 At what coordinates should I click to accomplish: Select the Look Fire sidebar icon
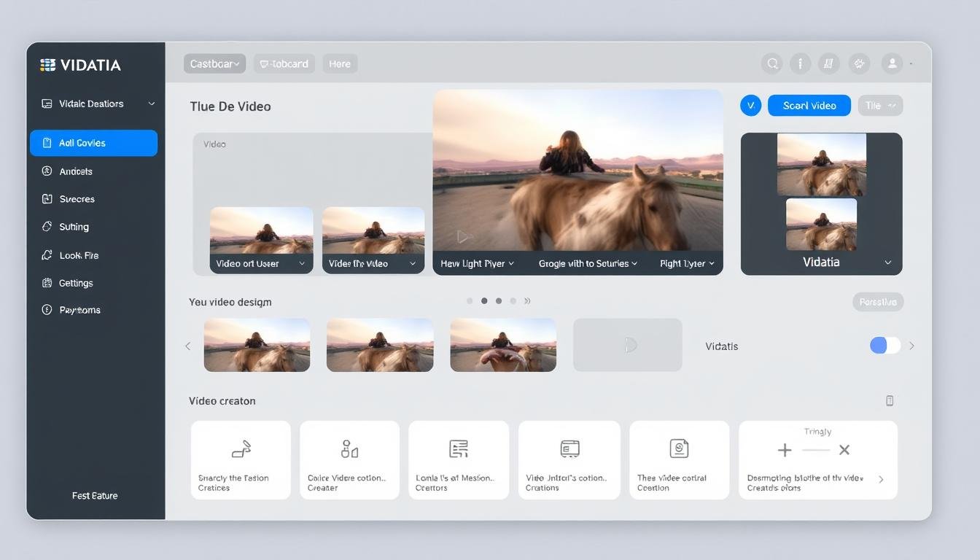pyautogui.click(x=47, y=255)
